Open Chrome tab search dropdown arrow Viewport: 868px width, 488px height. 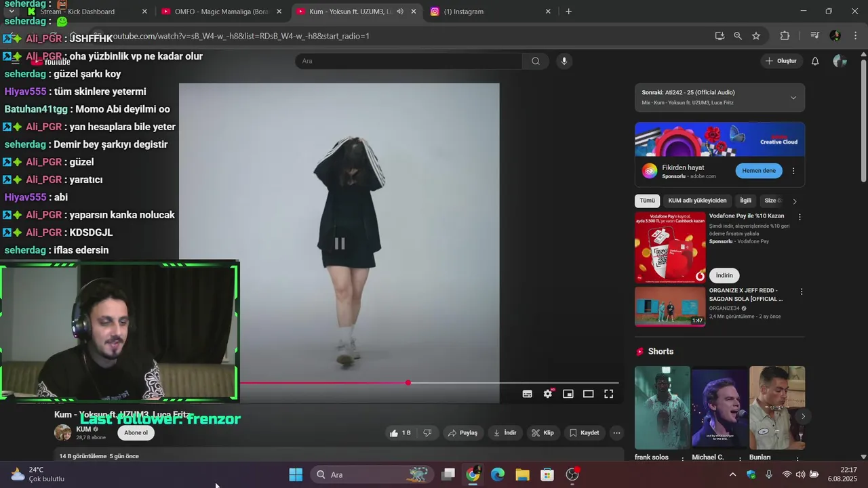click(x=12, y=12)
